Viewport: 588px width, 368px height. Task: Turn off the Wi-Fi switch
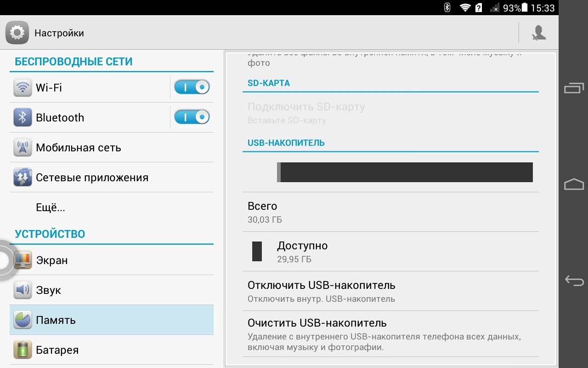click(x=192, y=87)
